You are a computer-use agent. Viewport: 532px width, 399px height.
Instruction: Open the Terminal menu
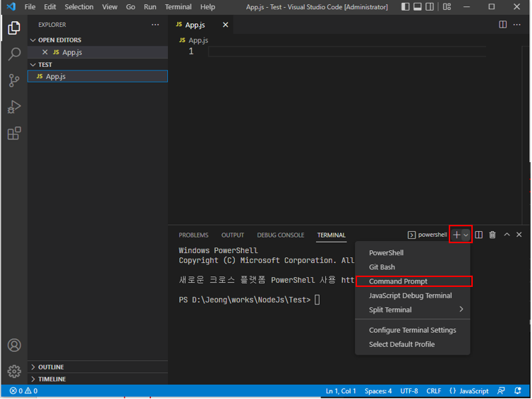[x=178, y=7]
